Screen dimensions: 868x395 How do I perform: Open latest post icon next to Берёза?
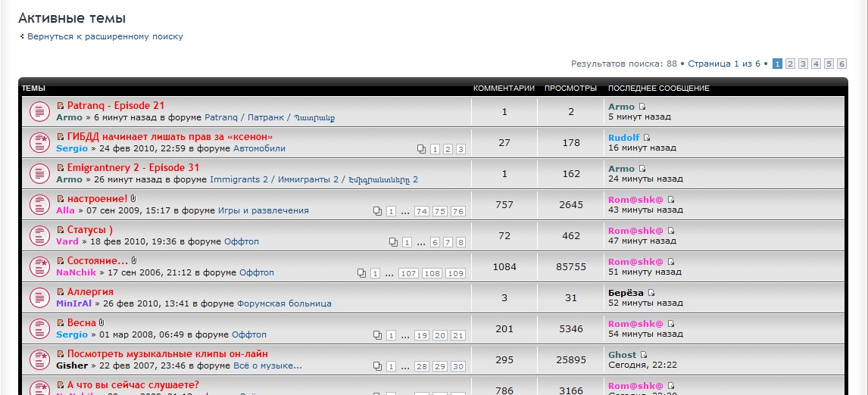[x=651, y=293]
